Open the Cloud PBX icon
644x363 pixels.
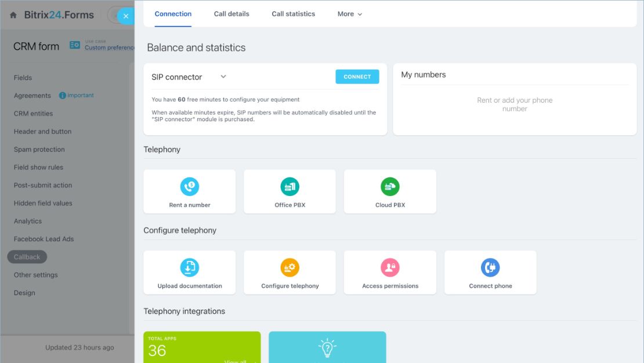click(x=390, y=186)
